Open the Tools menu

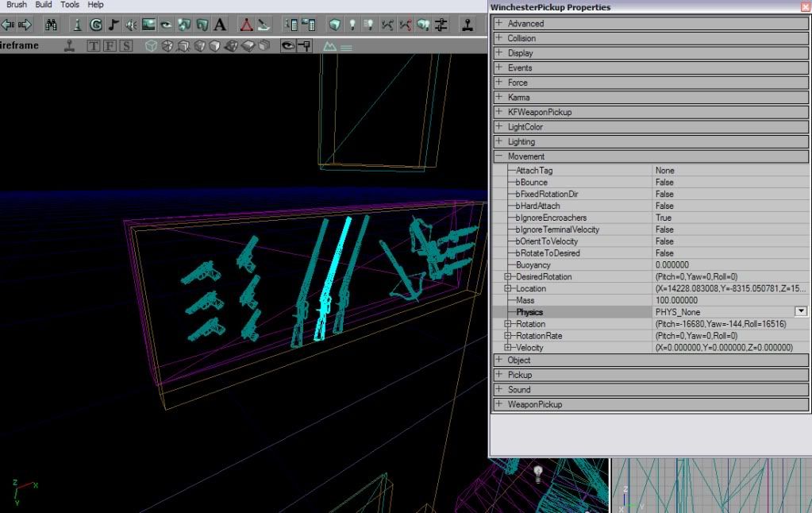(70, 5)
